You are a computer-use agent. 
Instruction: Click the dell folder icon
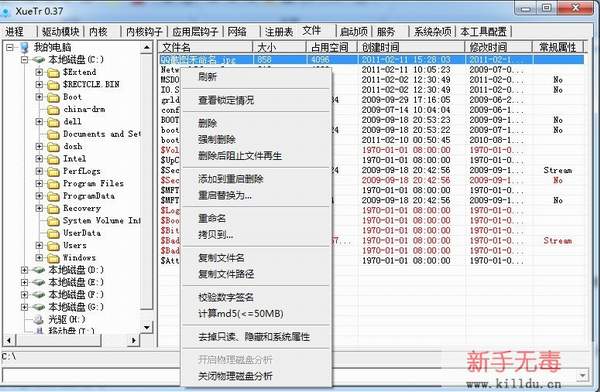pos(53,122)
